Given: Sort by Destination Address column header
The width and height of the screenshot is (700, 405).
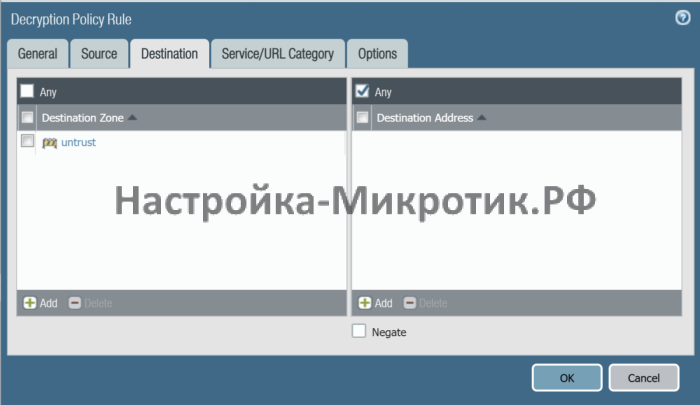Looking at the screenshot, I should coord(425,118).
